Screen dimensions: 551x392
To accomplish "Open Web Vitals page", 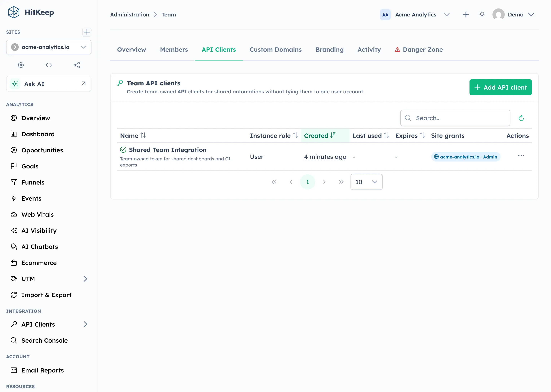I will coord(49,214).
